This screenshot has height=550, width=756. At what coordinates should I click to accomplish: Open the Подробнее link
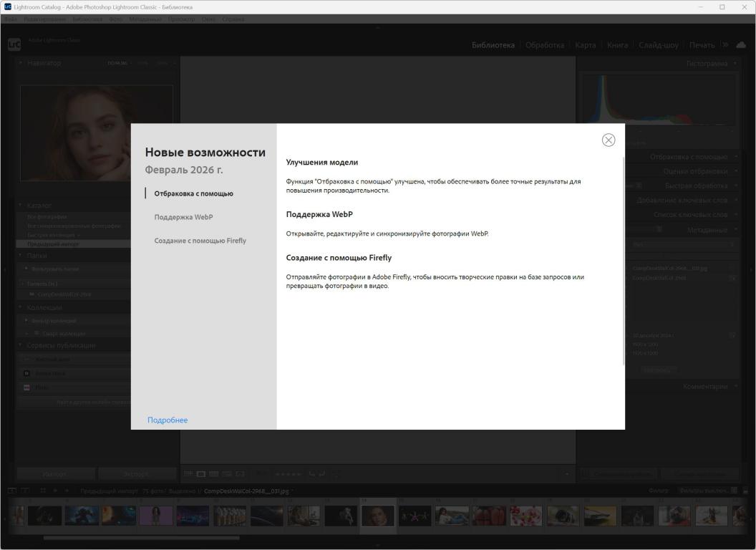pyautogui.click(x=168, y=420)
